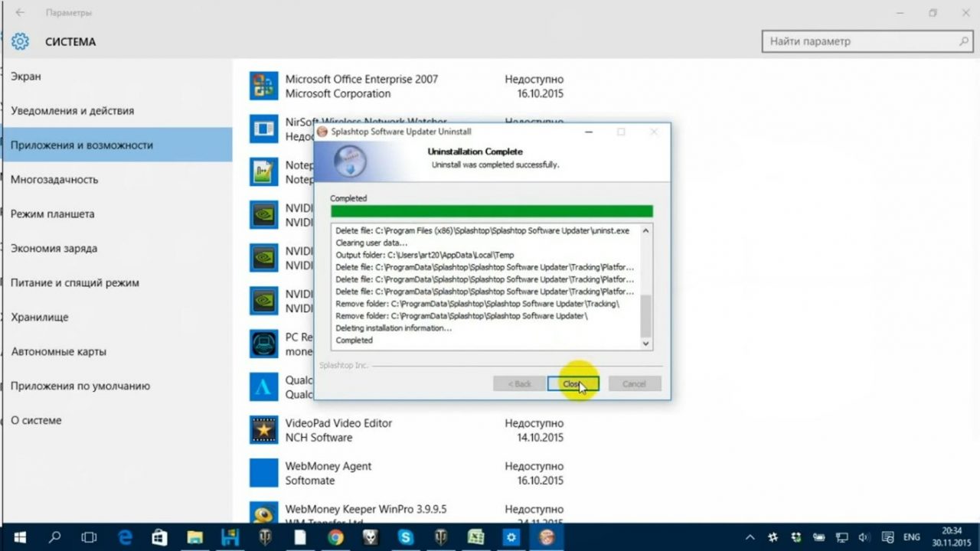
Task: Click the VideoPad Video Editor icon
Action: (263, 429)
